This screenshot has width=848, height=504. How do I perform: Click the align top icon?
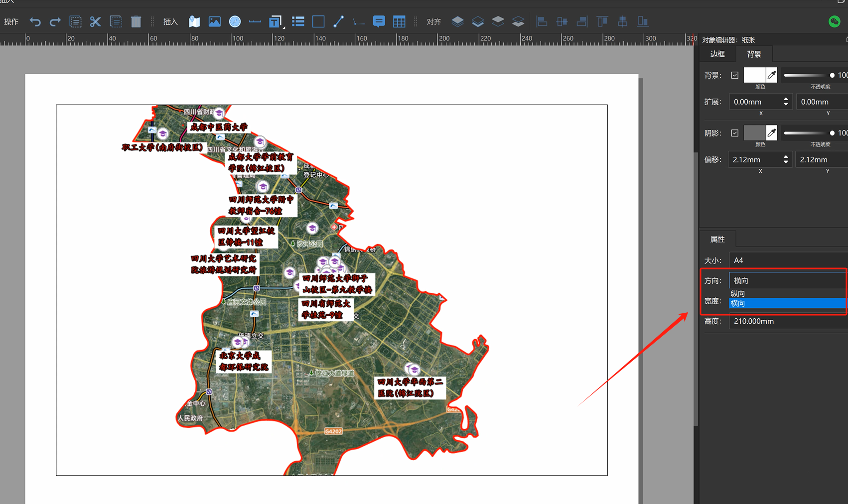tap(602, 21)
